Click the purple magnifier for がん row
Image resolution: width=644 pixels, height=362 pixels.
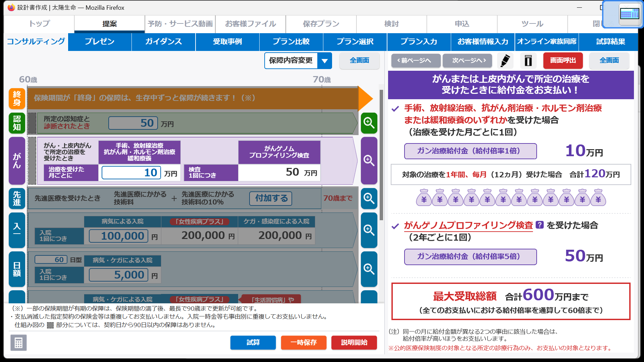369,161
